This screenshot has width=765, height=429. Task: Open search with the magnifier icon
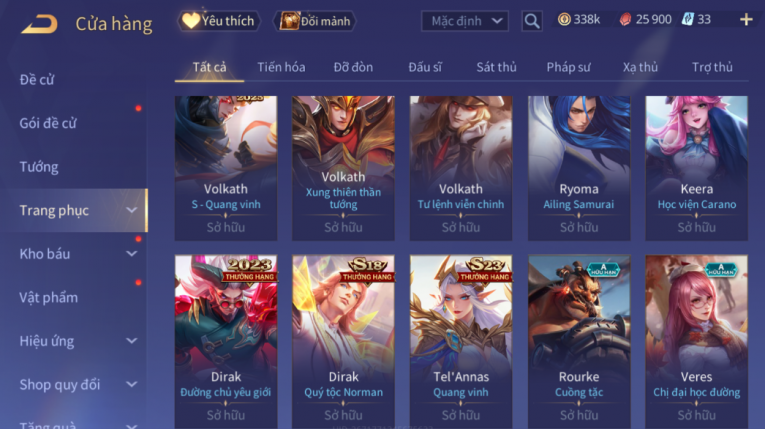[x=531, y=21]
